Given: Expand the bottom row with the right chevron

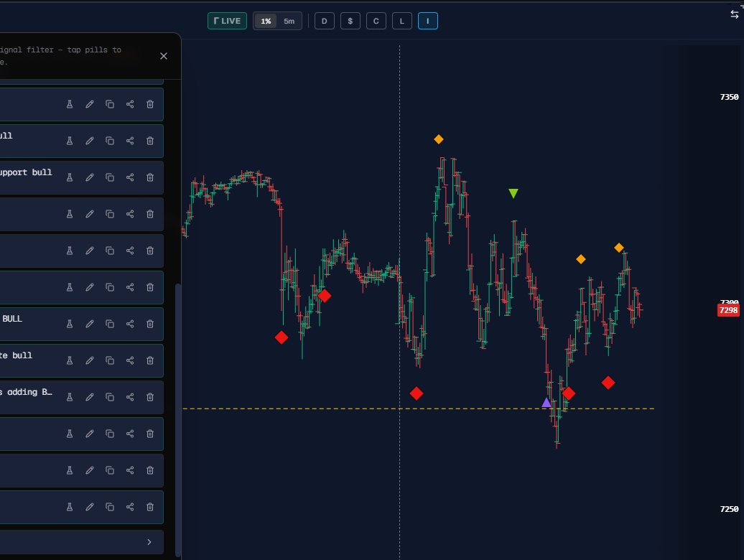Looking at the screenshot, I should point(149,542).
